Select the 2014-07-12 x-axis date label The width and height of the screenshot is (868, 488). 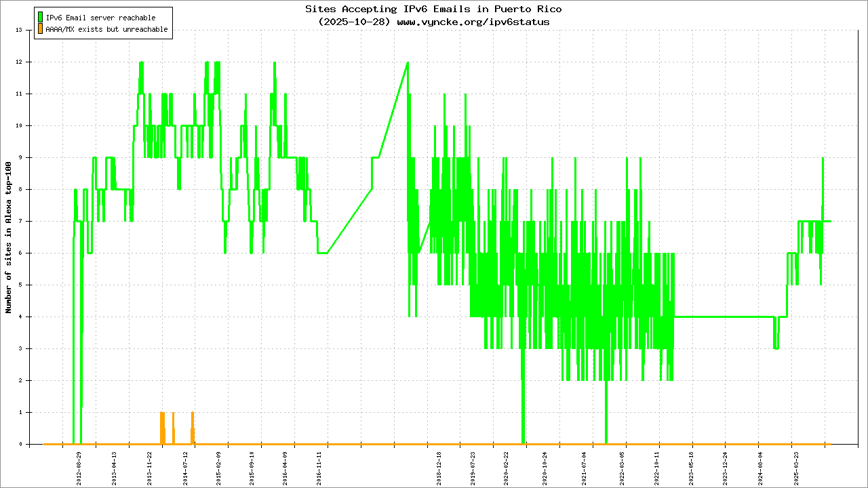pyautogui.click(x=185, y=466)
